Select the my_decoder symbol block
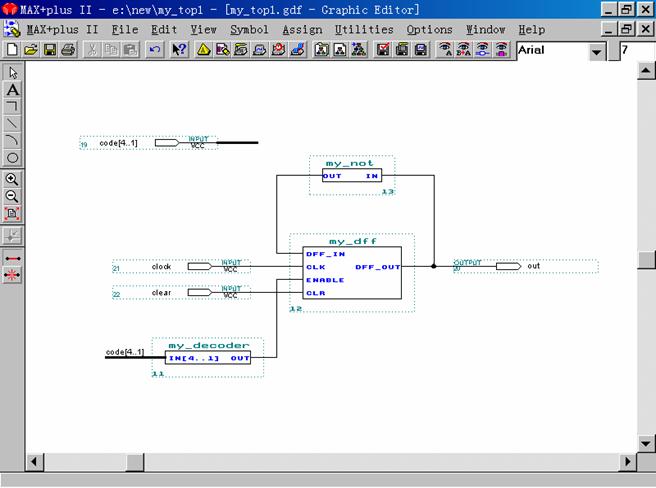 (x=208, y=358)
